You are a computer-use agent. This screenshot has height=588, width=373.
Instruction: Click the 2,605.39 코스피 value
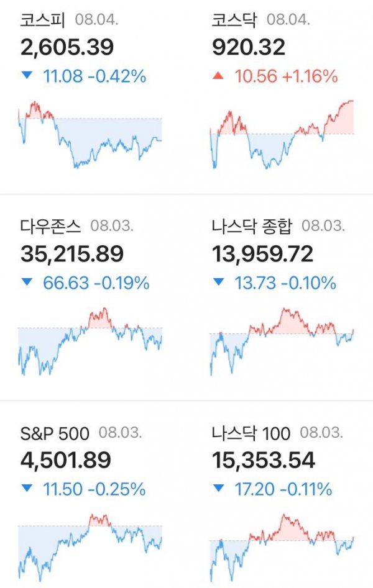pos(67,48)
